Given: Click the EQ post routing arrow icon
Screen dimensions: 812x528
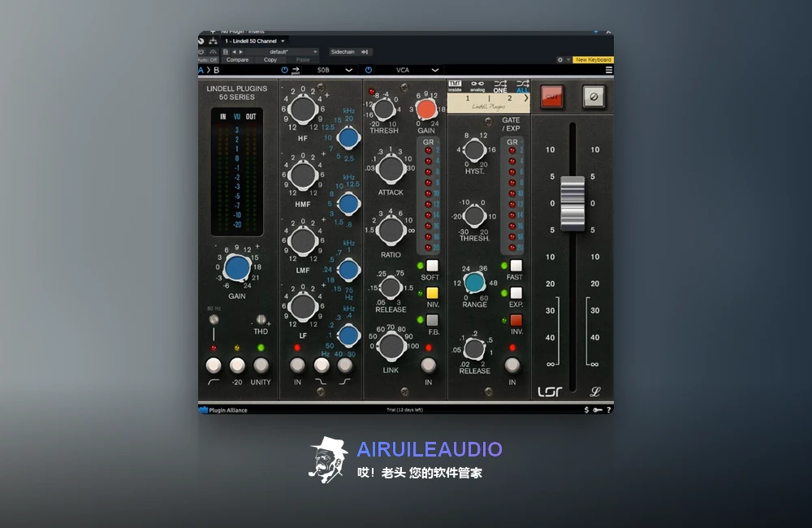Looking at the screenshot, I should pyautogui.click(x=296, y=70).
